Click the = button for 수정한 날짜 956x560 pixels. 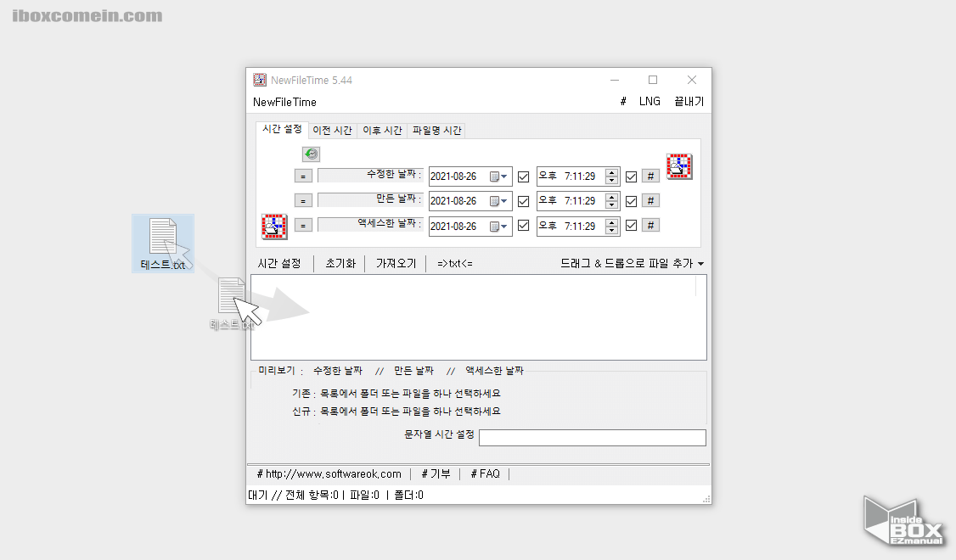point(303,176)
